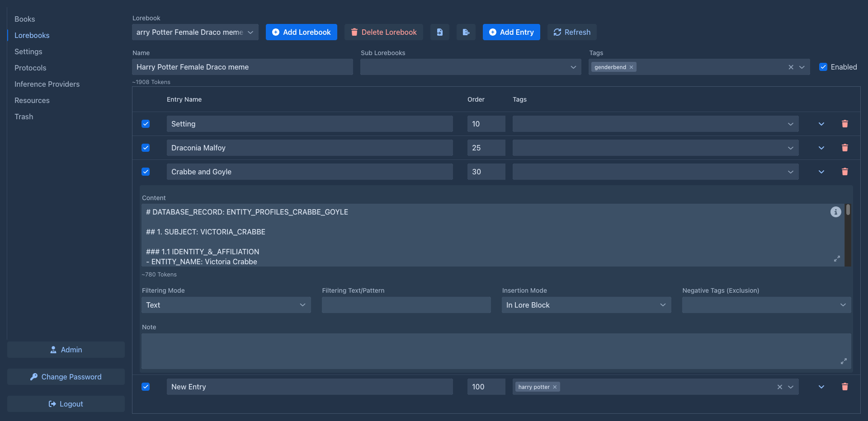Delete the Setting entry with trash icon
The width and height of the screenshot is (868, 421).
pyautogui.click(x=844, y=124)
